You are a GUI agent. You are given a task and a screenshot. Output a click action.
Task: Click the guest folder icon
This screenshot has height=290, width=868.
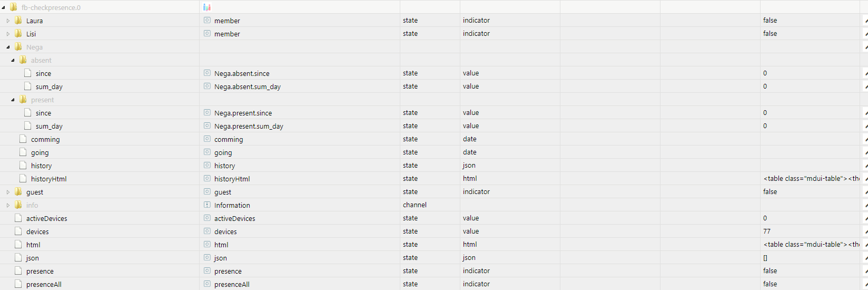18,192
